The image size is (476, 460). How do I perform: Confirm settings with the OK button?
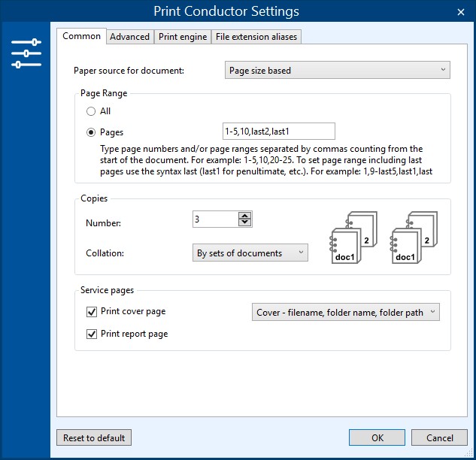[x=377, y=437]
